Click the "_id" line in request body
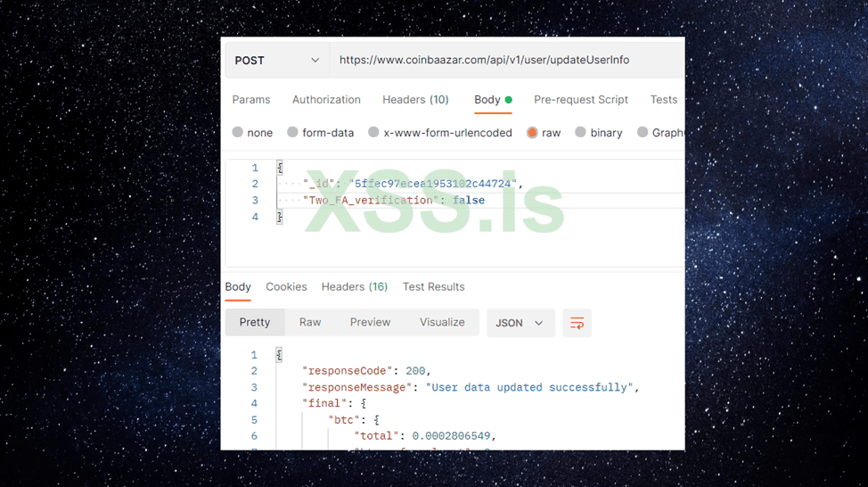Image resolution: width=868 pixels, height=487 pixels. (413, 184)
